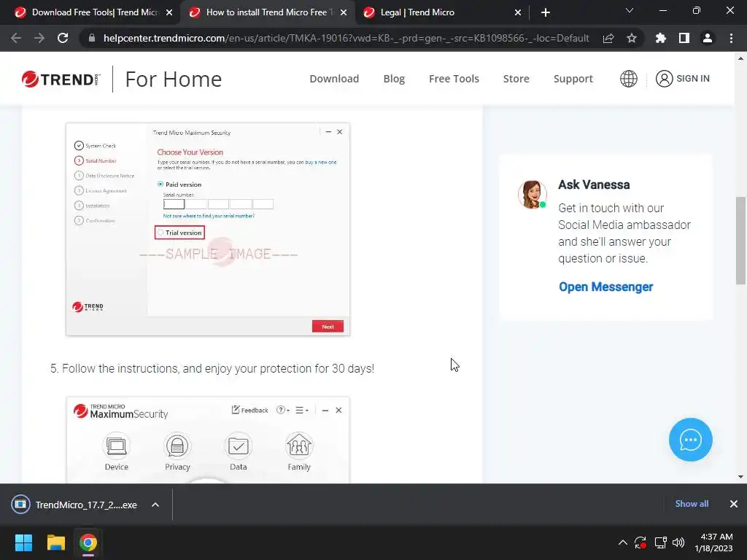Click scrollbar up arrow
The width and height of the screenshot is (747, 560).
tap(740, 58)
